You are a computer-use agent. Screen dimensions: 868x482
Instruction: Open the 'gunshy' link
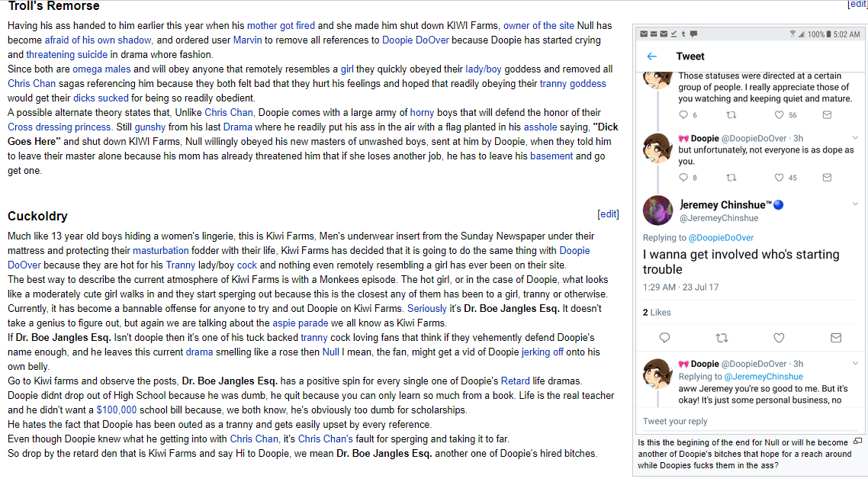[x=150, y=127]
